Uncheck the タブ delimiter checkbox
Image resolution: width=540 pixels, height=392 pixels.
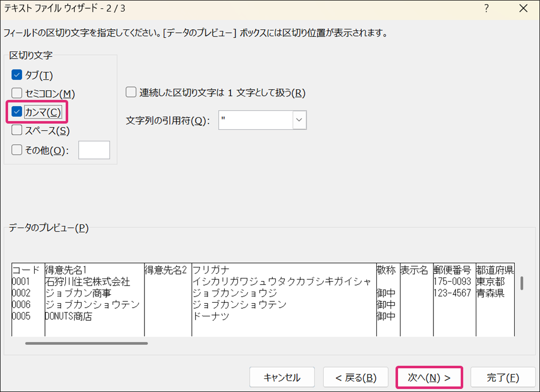coord(17,75)
